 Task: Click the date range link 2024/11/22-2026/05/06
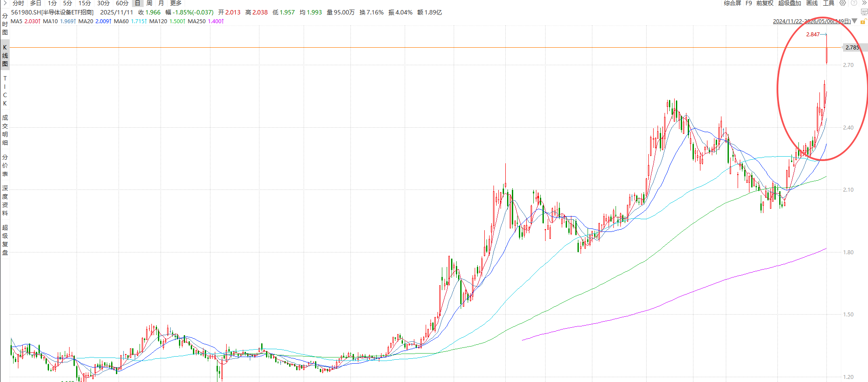click(812, 21)
